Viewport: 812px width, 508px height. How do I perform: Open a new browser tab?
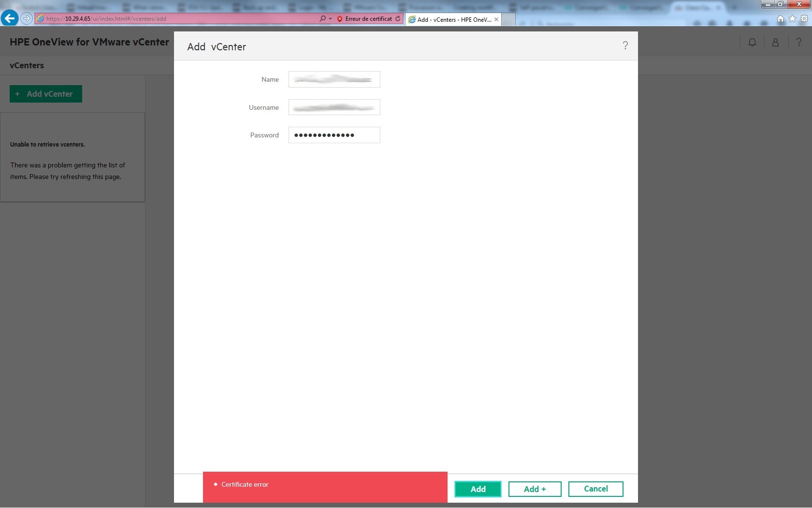(x=508, y=19)
